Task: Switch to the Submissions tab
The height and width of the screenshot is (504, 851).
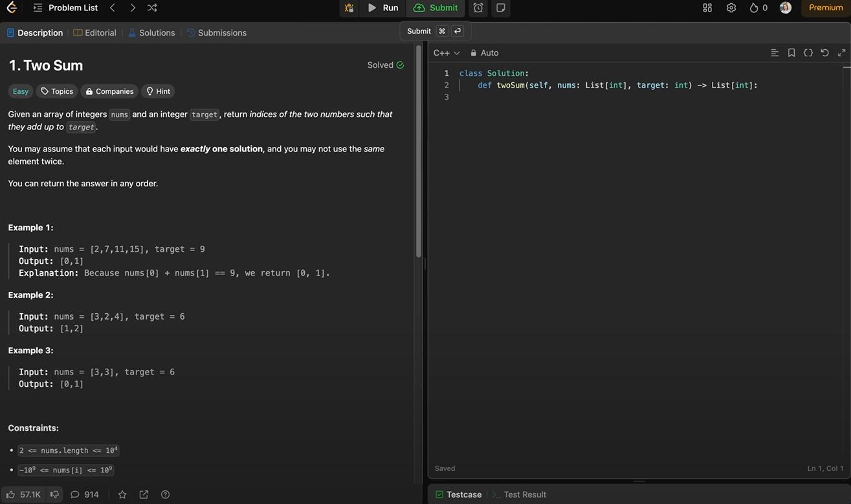Action: (x=217, y=33)
